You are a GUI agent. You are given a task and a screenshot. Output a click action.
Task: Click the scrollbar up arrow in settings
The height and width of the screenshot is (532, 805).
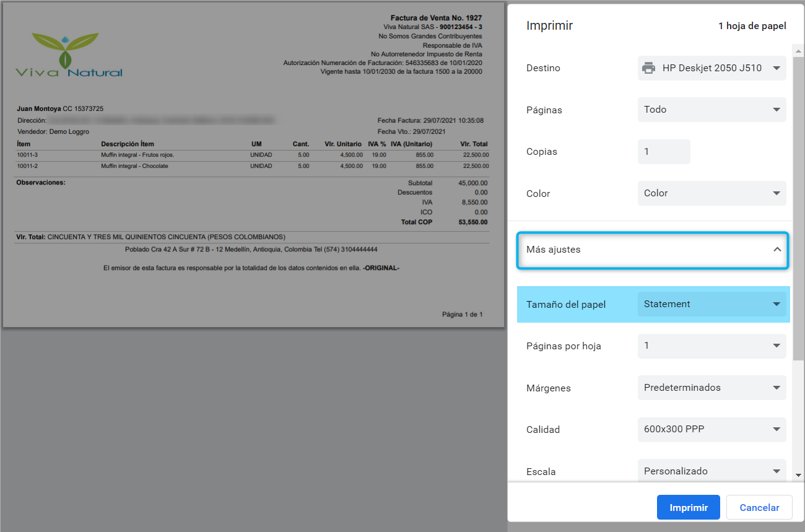coord(798,48)
